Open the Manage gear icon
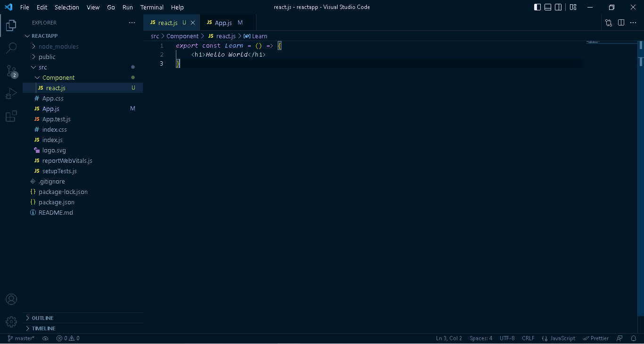Screen dimensions: 644x344 point(11,322)
